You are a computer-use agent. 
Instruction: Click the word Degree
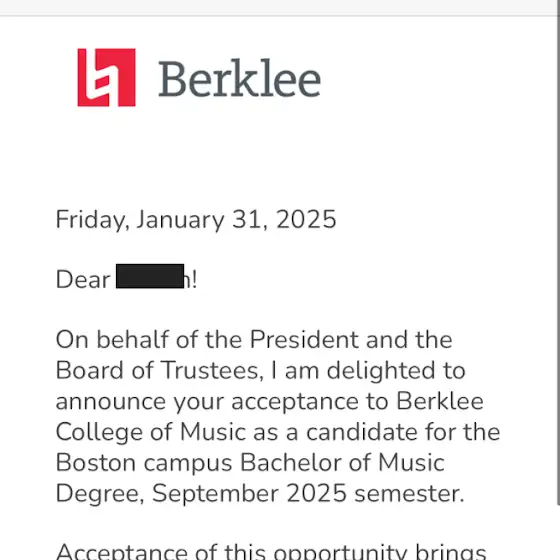coord(98,494)
